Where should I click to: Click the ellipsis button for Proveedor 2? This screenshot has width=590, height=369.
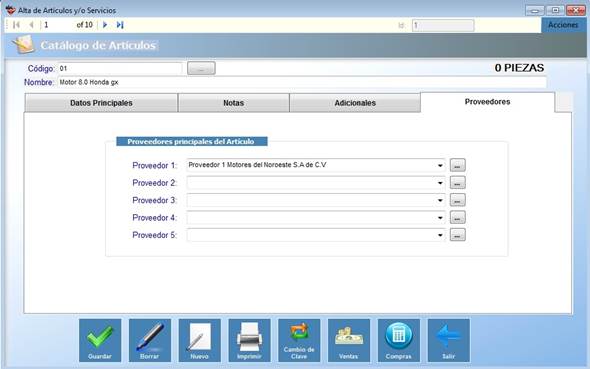(458, 182)
